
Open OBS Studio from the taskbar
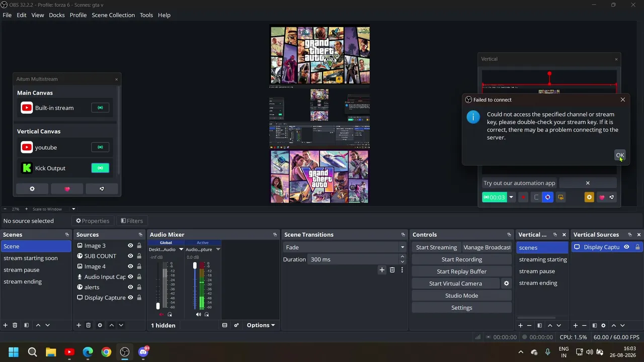(x=125, y=352)
